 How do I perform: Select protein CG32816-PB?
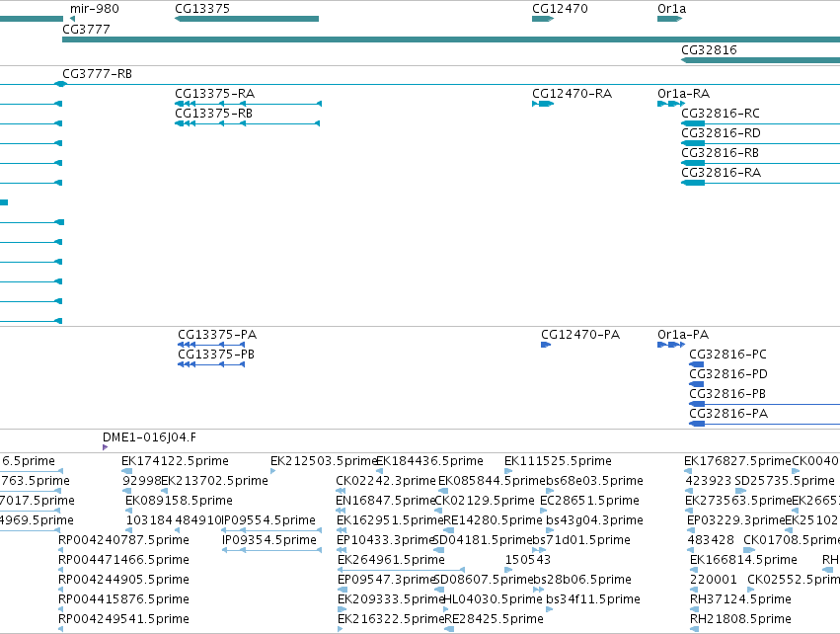pos(726,394)
